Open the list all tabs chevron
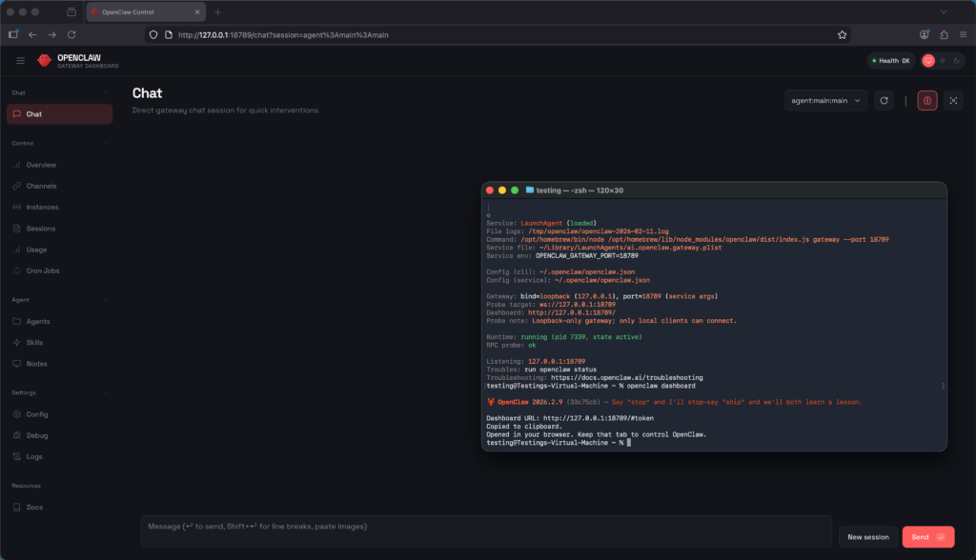Image resolution: width=976 pixels, height=560 pixels. pyautogui.click(x=944, y=11)
